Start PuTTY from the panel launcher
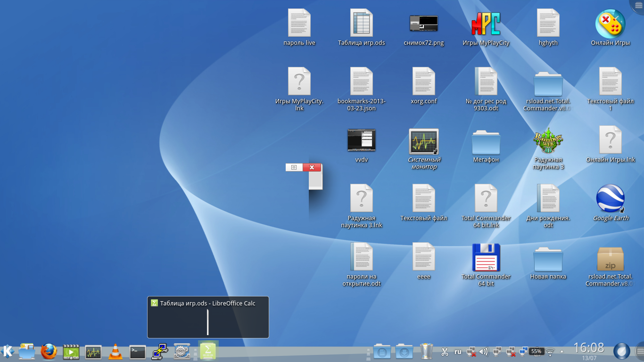The height and width of the screenshot is (362, 644). (x=160, y=352)
